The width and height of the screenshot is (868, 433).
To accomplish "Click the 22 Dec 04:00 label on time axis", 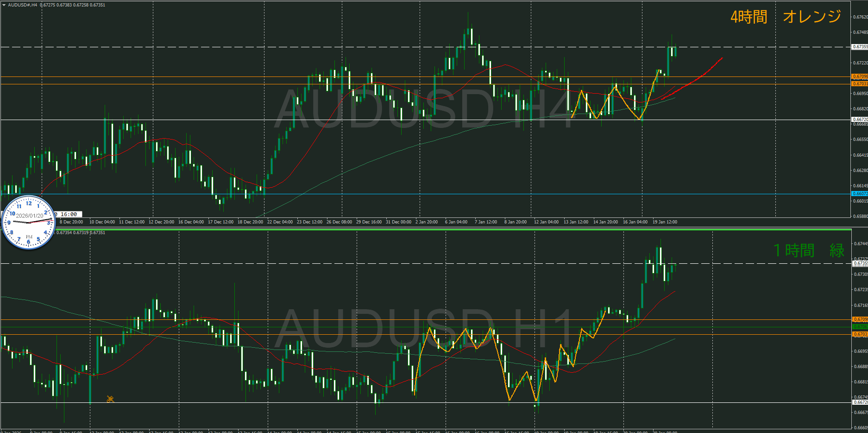I will [x=280, y=222].
